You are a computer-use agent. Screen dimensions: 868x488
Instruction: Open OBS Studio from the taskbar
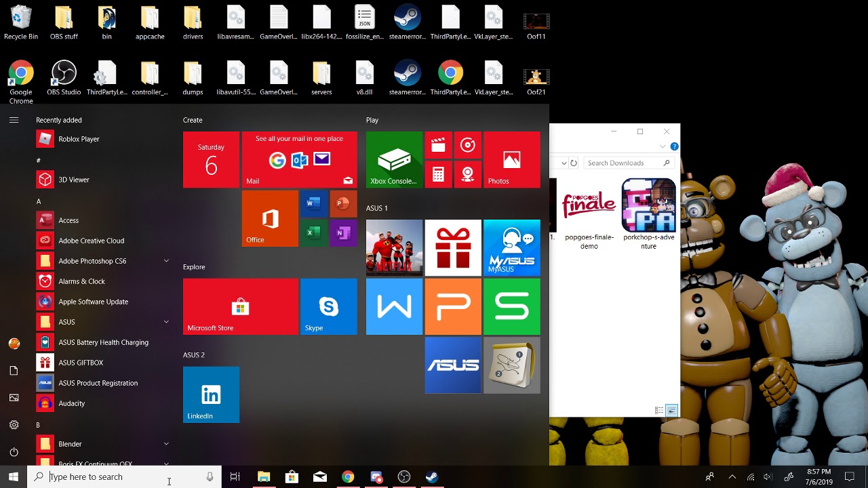coord(404,477)
